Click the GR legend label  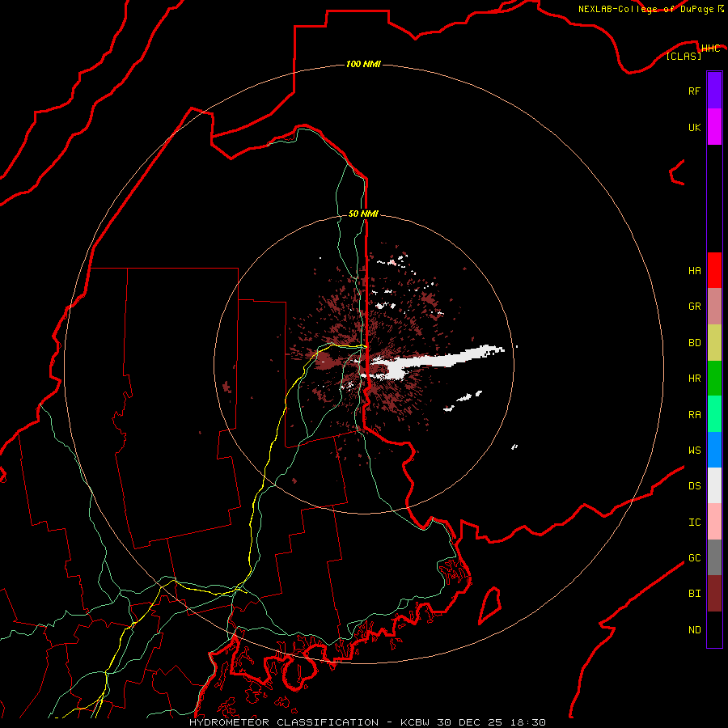[x=694, y=307]
